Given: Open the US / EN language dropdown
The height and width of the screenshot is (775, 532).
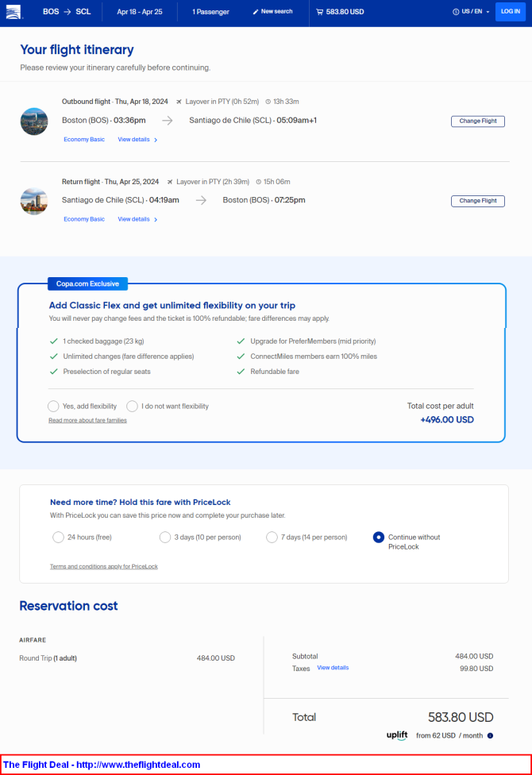Looking at the screenshot, I should [x=471, y=12].
